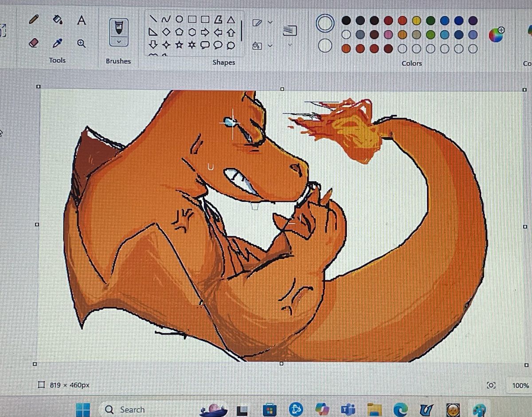Choose the straight Line shape
This screenshot has width=532, height=417.
pyautogui.click(x=153, y=19)
